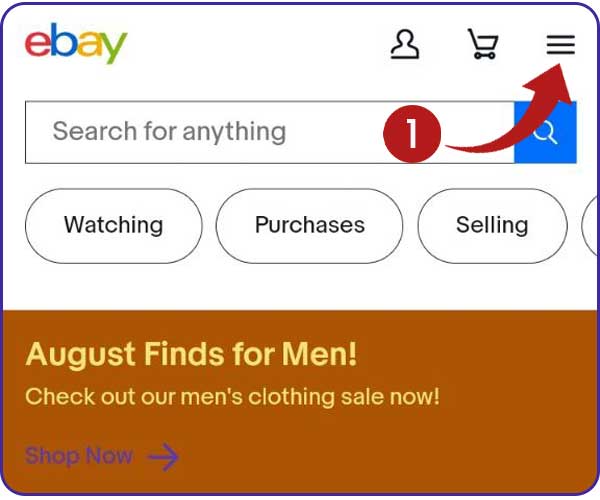Click blank white area below shortcut pills
600x500 pixels.
point(300,287)
